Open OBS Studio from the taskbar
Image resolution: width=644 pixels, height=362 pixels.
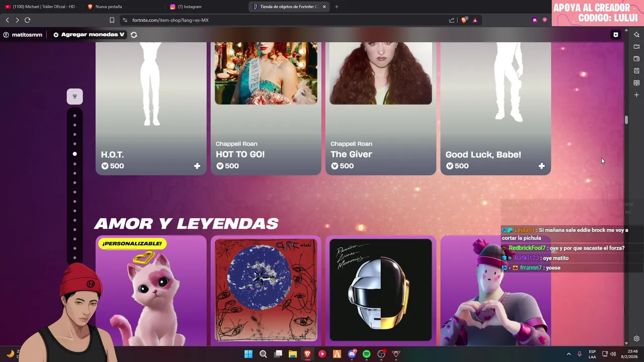pyautogui.click(x=381, y=354)
